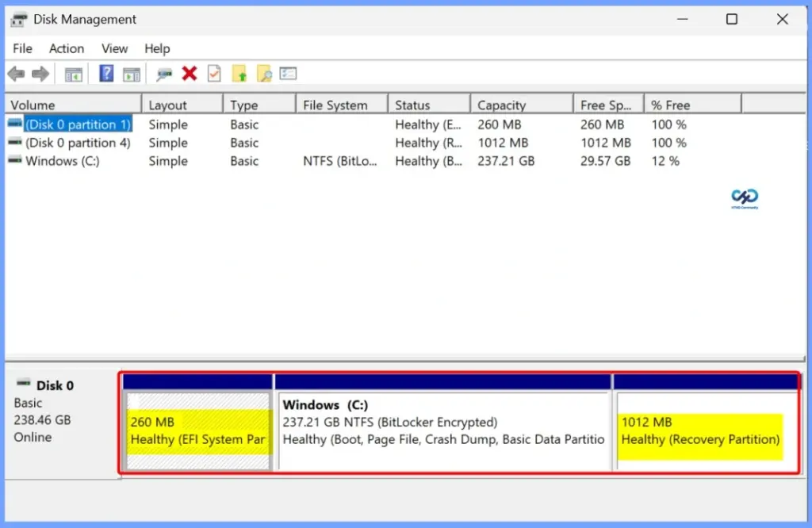Open the Help menu
Viewport: 812px width, 528px height.
157,48
